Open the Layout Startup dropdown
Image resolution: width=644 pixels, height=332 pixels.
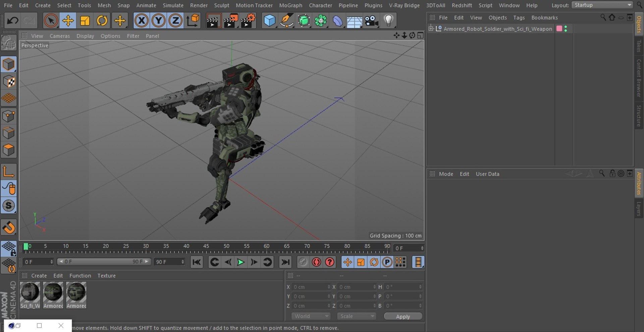[602, 5]
